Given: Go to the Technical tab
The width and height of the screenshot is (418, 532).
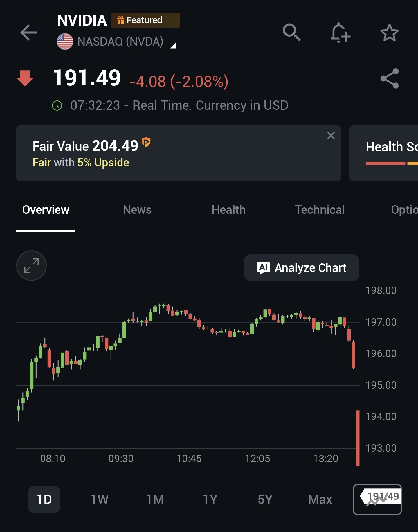Looking at the screenshot, I should [320, 210].
